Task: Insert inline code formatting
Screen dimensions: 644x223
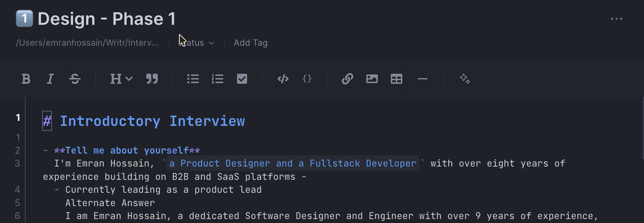Action: [283, 79]
